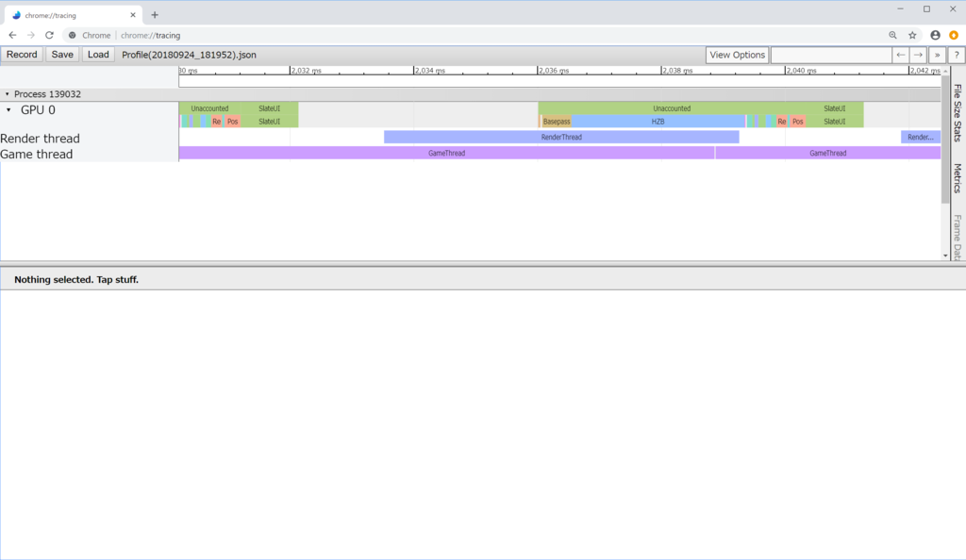Open the File Size Stats side tab
Image resolution: width=966 pixels, height=560 pixels.
point(958,112)
